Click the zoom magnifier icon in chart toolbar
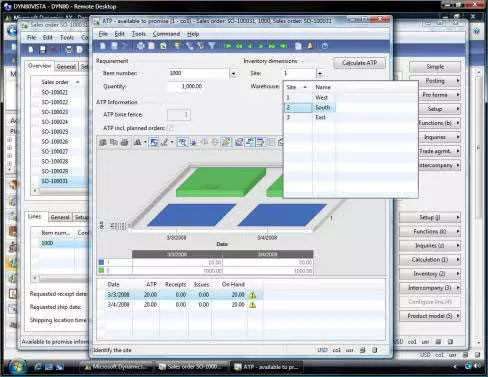 point(182,143)
